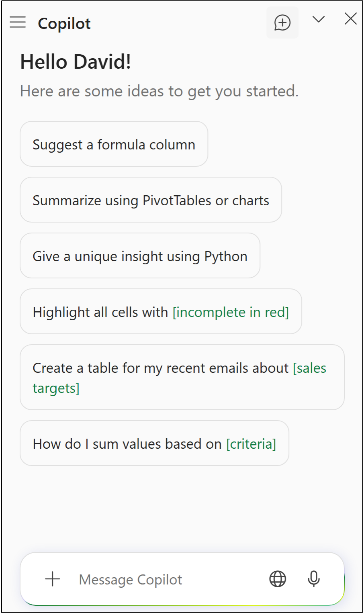The height and width of the screenshot is (613, 364).
Task: Click the [incomplete in red] placeholder text
Action: 231,312
